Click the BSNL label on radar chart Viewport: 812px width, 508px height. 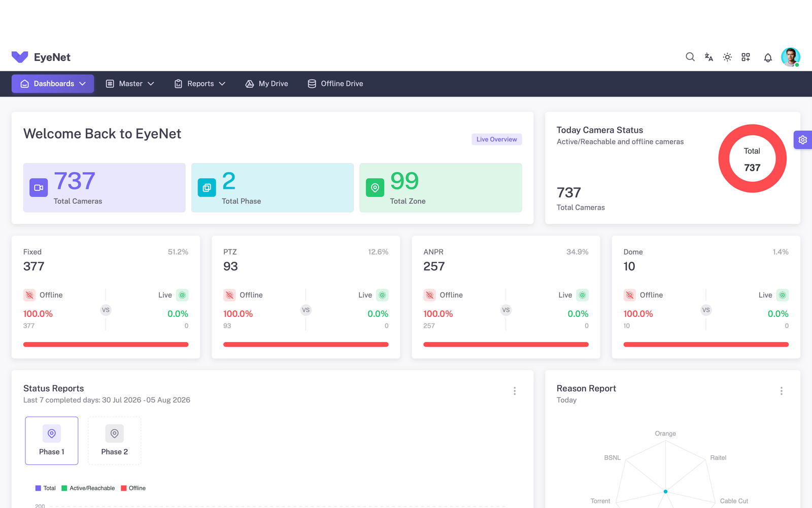click(x=613, y=458)
